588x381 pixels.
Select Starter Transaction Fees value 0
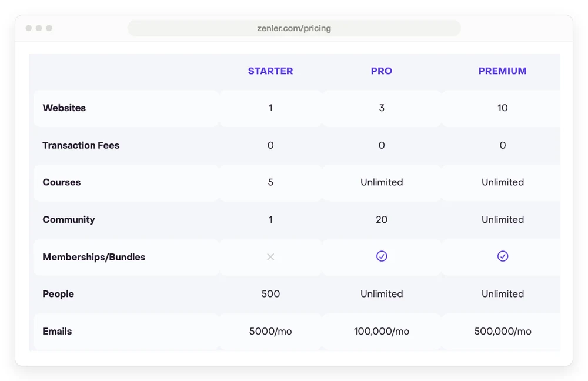click(x=270, y=145)
